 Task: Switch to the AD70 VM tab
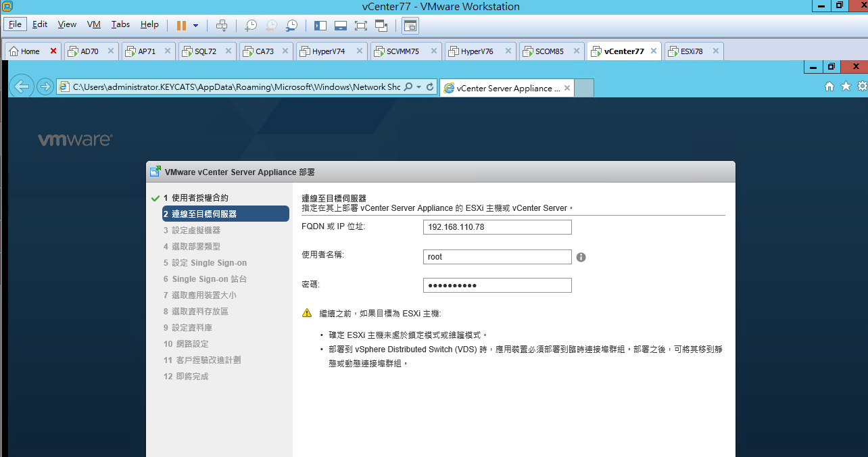89,51
